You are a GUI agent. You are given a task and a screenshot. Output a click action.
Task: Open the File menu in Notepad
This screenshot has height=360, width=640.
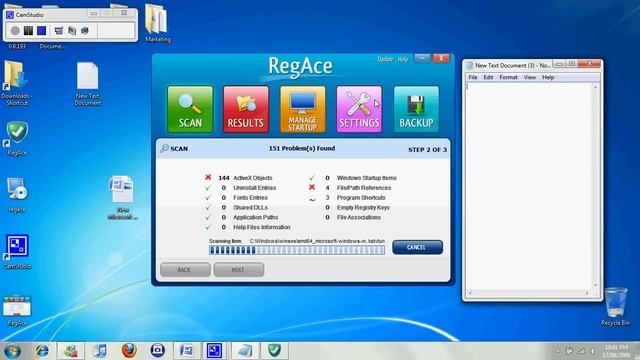point(473,77)
